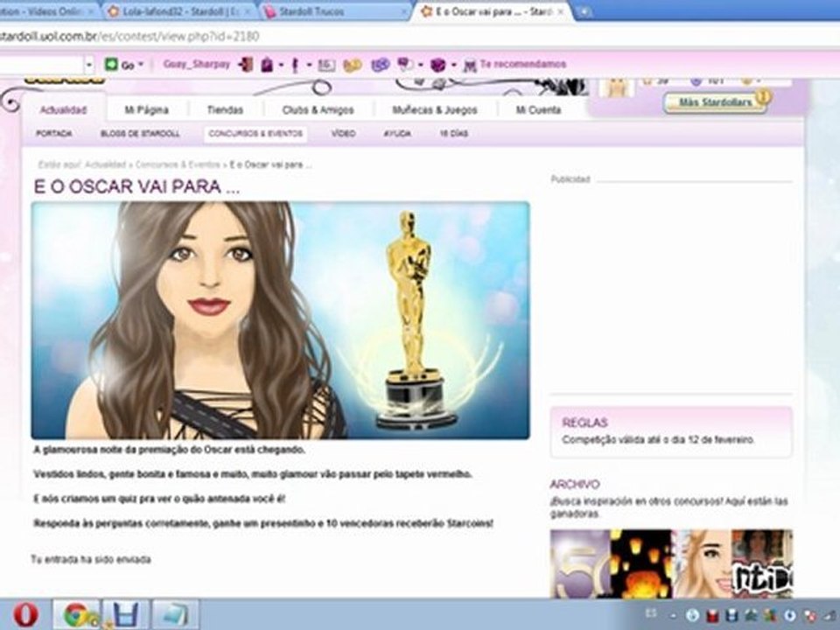Click the user avatar in header
The height and width of the screenshot is (630, 840).
pyautogui.click(x=617, y=87)
